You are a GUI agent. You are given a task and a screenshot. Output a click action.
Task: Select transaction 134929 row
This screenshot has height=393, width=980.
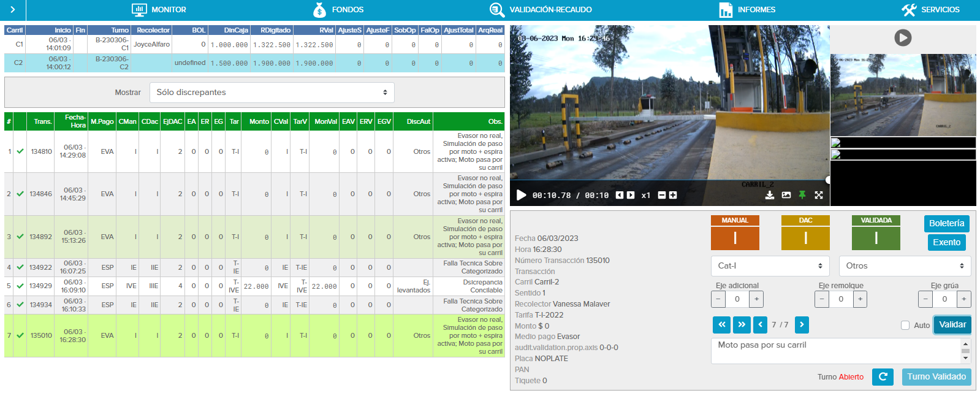click(x=254, y=286)
